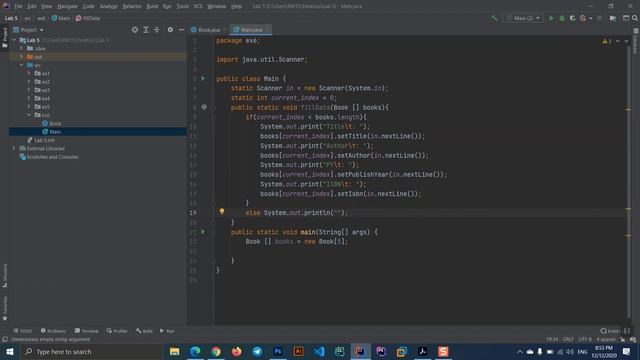
Task: Open the Navigate menu
Action: (x=67, y=6)
